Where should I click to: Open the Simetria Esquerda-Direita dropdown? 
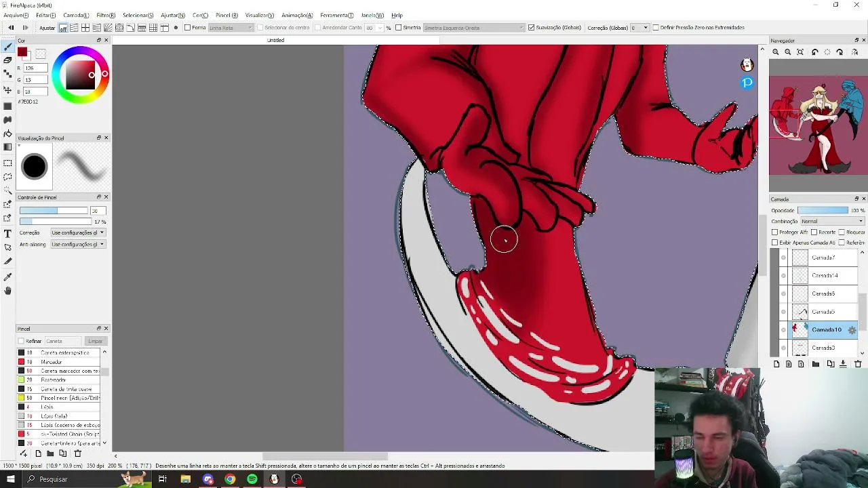pos(473,28)
